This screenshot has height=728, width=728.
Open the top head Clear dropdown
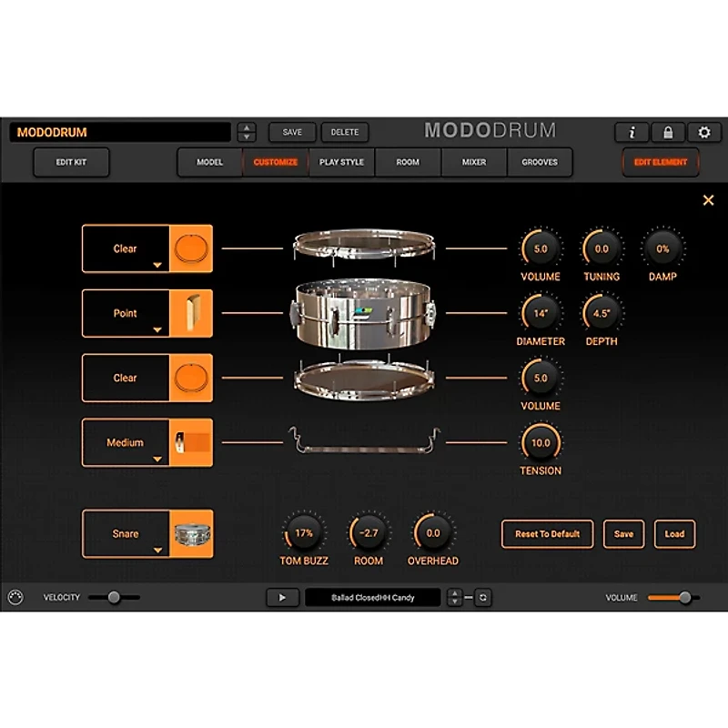(126, 248)
